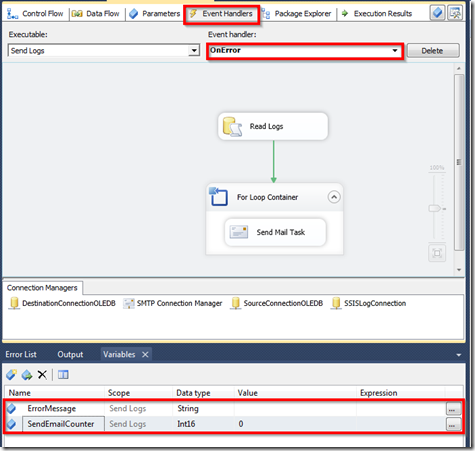Click the designer zoom slider handle
The width and height of the screenshot is (475, 451).
click(435, 208)
